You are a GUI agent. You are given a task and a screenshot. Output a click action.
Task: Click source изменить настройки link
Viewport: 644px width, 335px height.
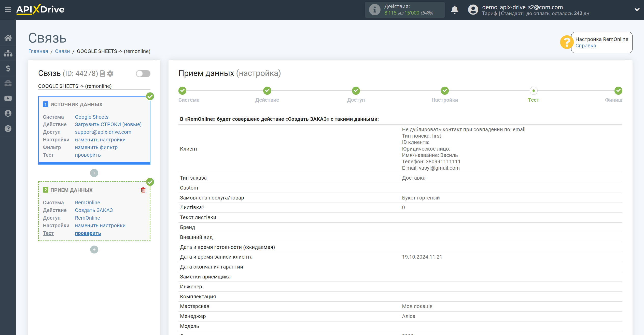pyautogui.click(x=100, y=140)
